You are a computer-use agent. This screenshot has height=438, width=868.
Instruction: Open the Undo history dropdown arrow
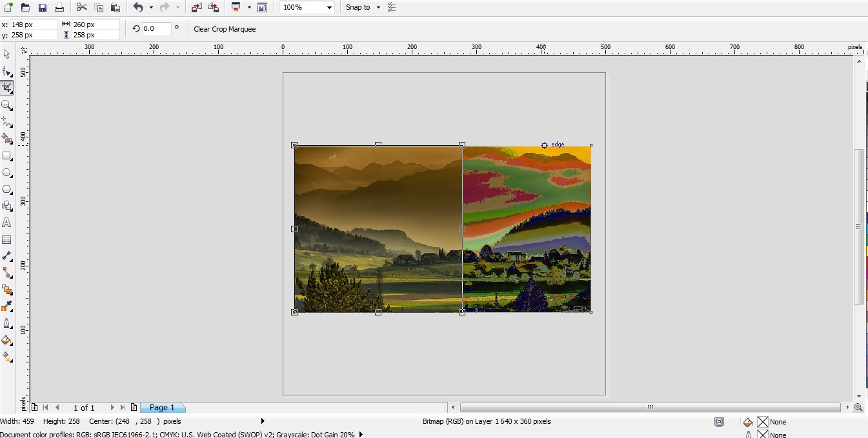coord(150,7)
